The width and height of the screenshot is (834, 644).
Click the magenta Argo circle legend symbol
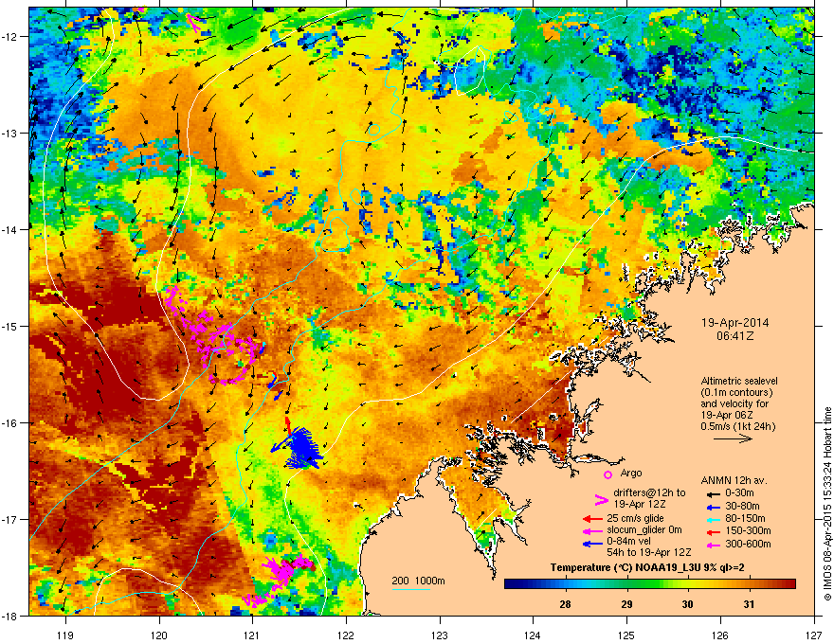pyautogui.click(x=607, y=474)
